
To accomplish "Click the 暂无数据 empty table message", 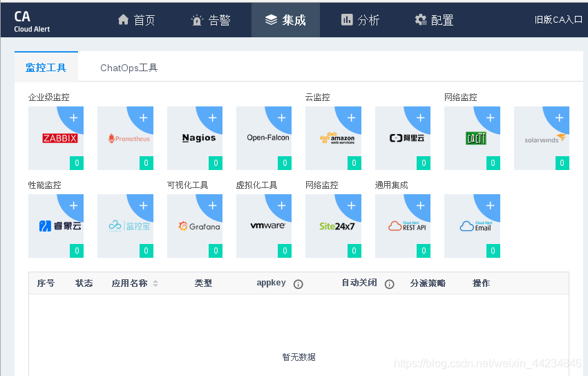I will (x=299, y=357).
